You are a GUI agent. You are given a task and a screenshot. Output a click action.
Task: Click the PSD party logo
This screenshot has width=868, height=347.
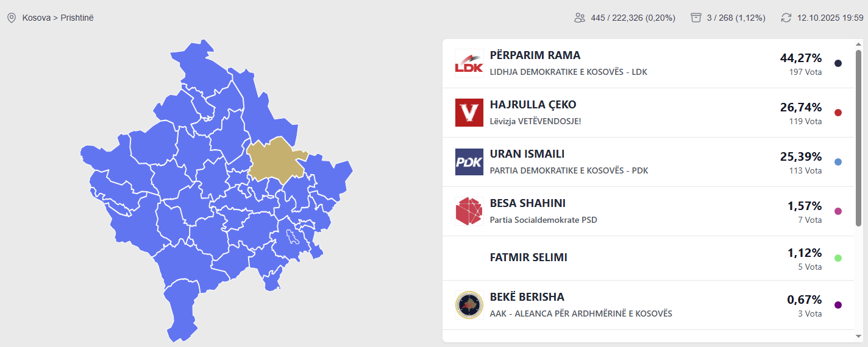point(469,211)
